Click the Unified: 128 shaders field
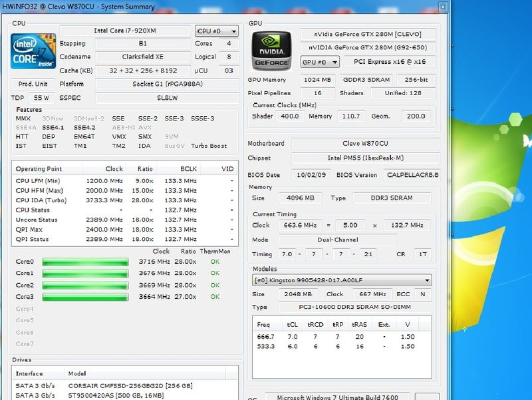 (x=403, y=93)
